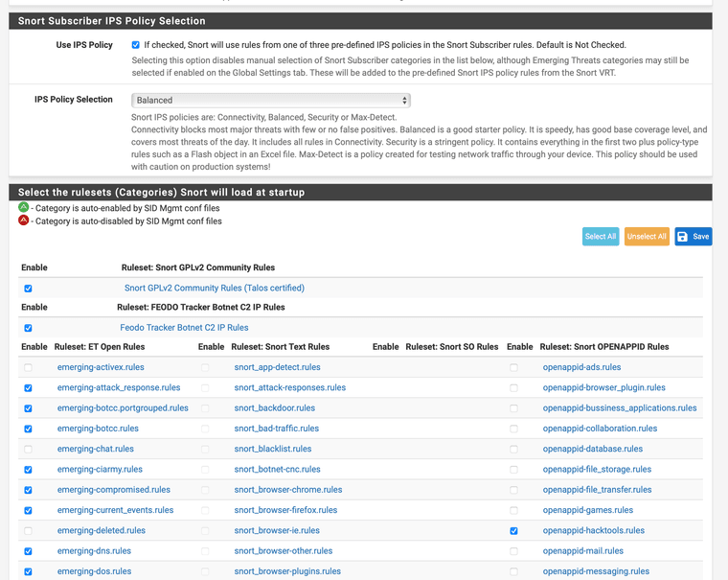Open openappid-file_storage.rules link

click(x=597, y=470)
